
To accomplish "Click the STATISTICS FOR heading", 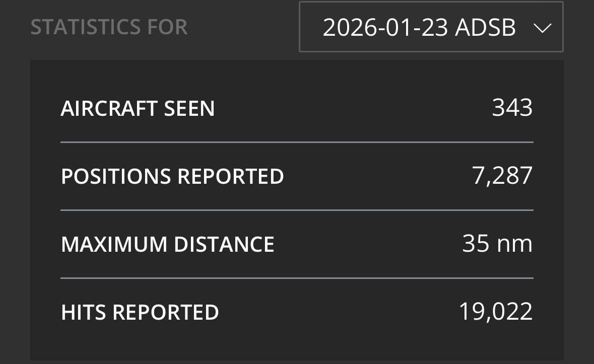I will click(109, 27).
